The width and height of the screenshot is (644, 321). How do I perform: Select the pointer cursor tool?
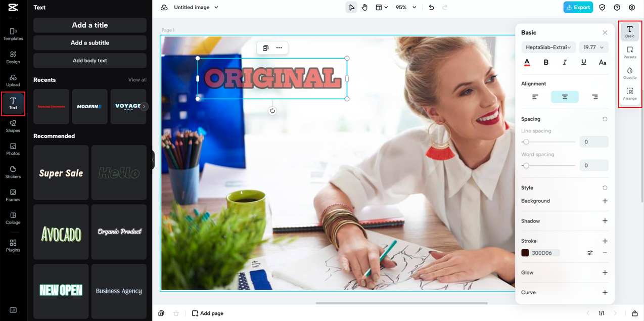pyautogui.click(x=351, y=8)
